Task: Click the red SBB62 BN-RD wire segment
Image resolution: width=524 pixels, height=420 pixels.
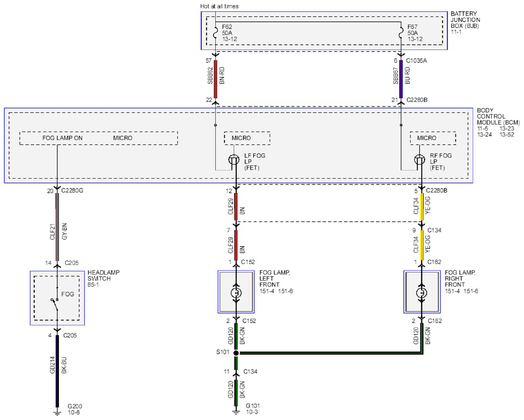Action: pyautogui.click(x=215, y=79)
